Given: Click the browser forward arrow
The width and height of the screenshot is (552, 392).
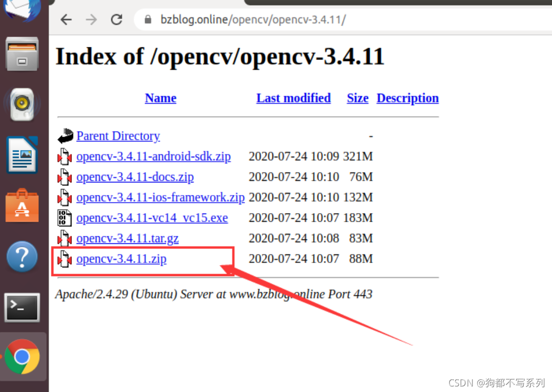Looking at the screenshot, I should (x=91, y=19).
